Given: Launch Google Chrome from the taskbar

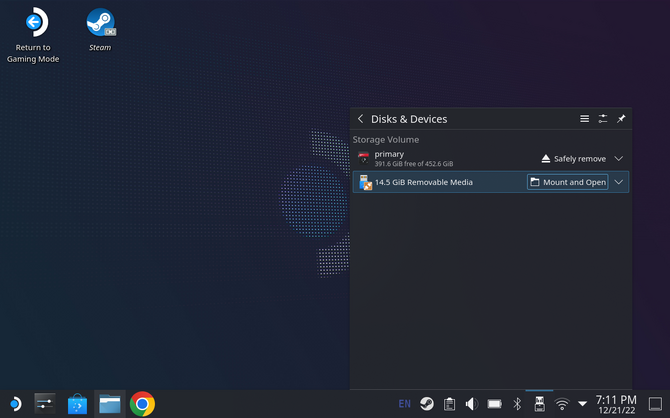Looking at the screenshot, I should click(x=142, y=404).
